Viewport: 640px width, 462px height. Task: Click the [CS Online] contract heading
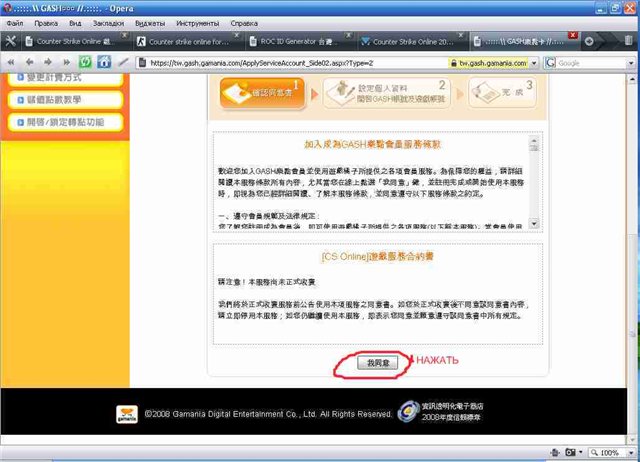coord(378,257)
